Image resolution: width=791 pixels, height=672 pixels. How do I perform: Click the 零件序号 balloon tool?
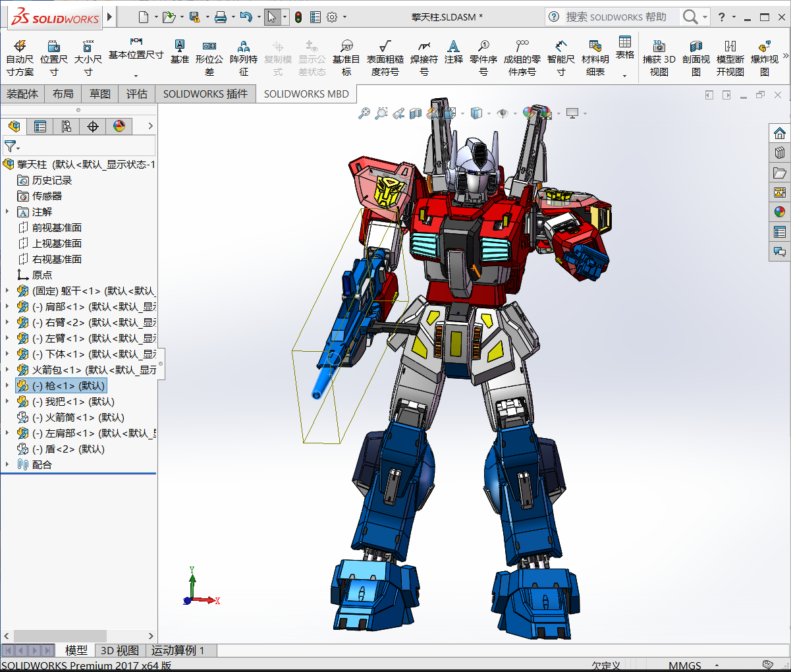[x=483, y=58]
